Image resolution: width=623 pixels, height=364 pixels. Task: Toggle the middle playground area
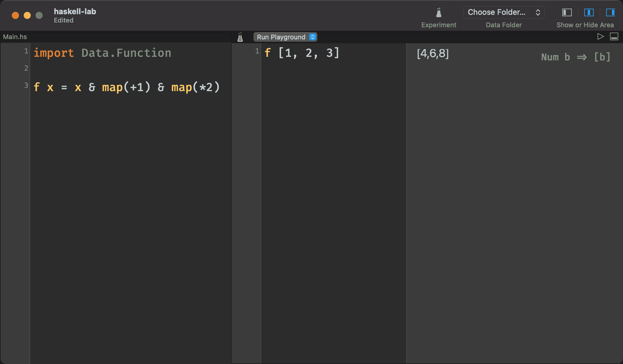click(x=589, y=12)
